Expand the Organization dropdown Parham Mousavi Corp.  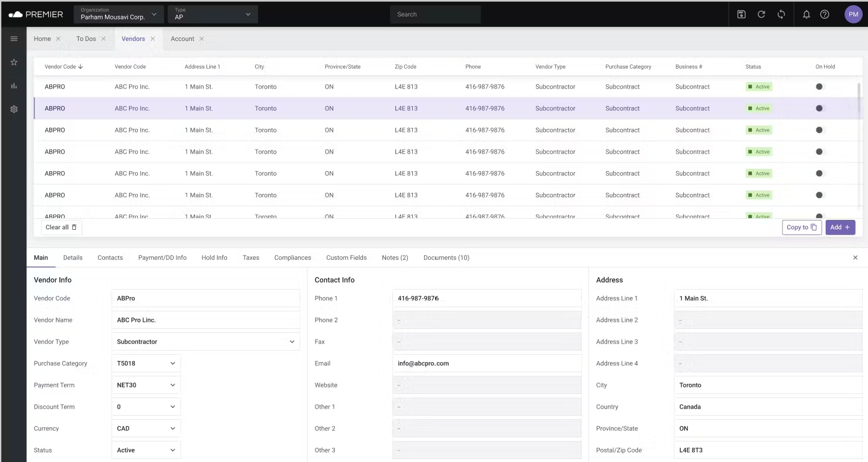tap(119, 14)
